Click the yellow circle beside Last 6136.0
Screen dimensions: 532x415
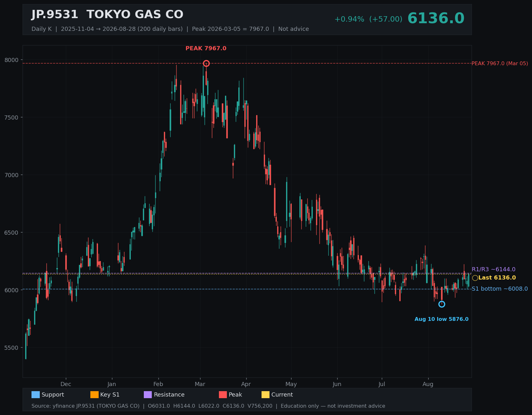475,278
